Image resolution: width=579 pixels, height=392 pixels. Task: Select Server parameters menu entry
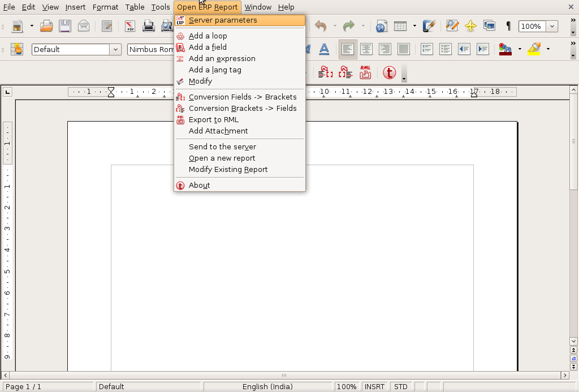[x=240, y=20]
